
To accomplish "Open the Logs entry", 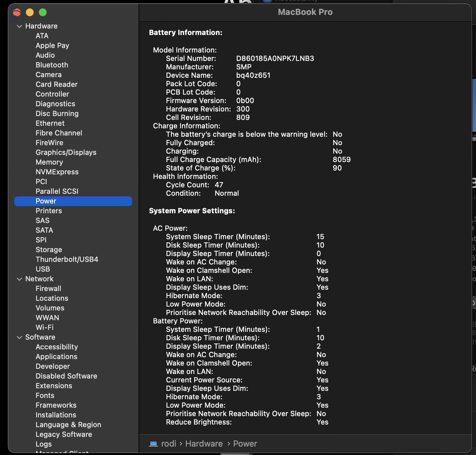I will click(x=44, y=444).
